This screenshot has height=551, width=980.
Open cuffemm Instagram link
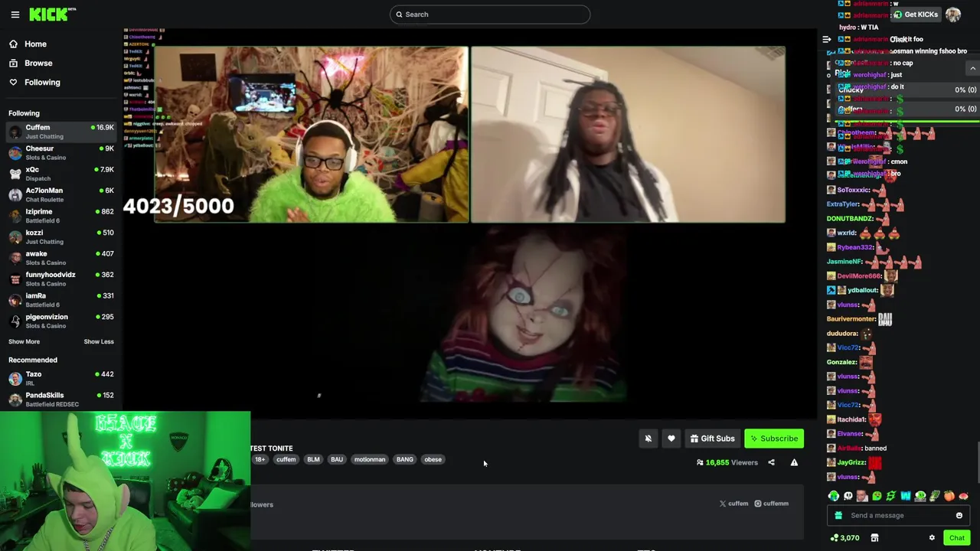(772, 504)
